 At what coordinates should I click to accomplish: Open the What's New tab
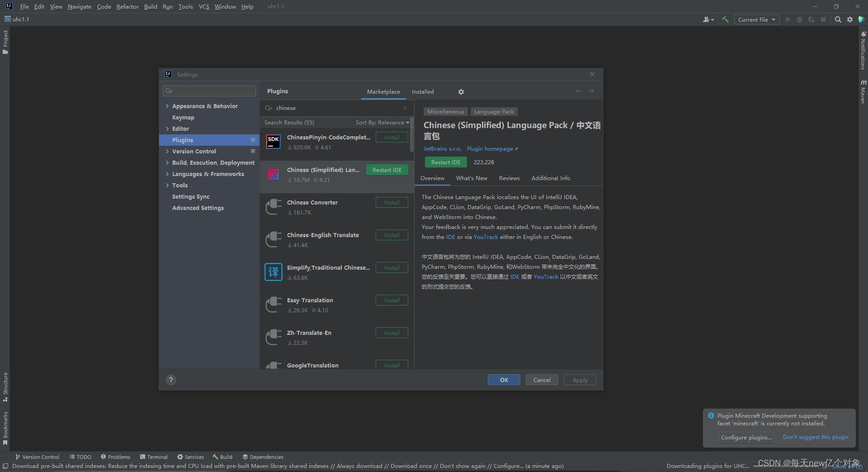[472, 178]
